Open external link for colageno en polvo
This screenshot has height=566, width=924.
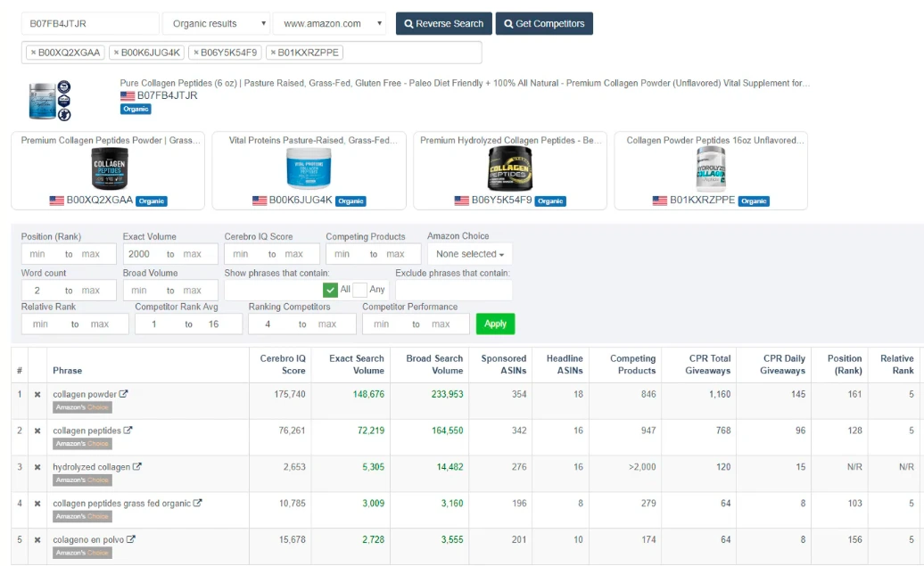tap(131, 539)
